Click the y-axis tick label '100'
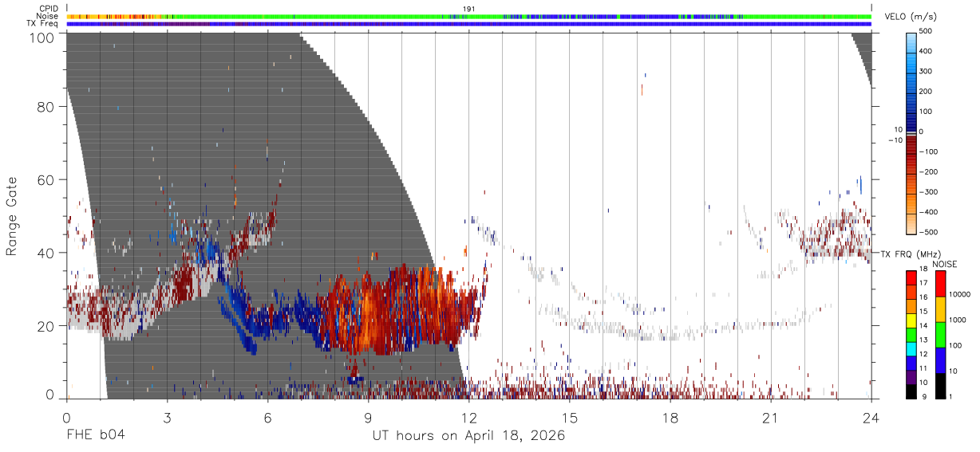Image resolution: width=980 pixels, height=452 pixels. (x=41, y=37)
